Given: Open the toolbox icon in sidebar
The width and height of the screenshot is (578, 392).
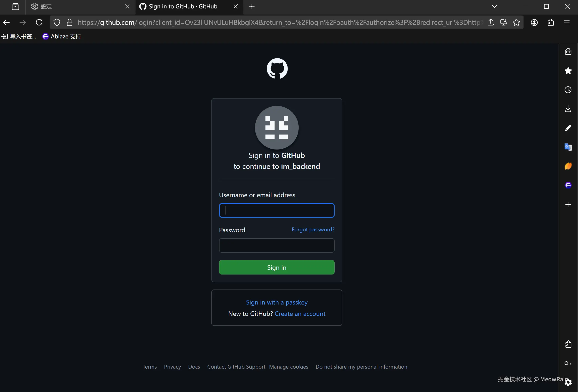Looking at the screenshot, I should pyautogui.click(x=568, y=52).
